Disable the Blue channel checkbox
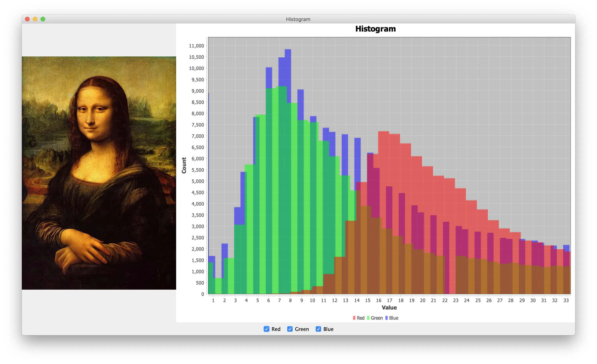 pyautogui.click(x=318, y=329)
